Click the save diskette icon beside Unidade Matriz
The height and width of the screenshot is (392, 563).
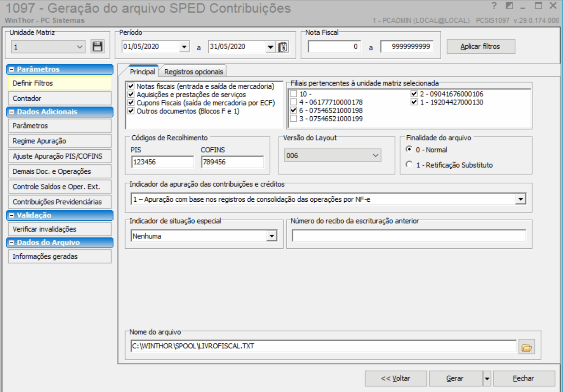(97, 47)
